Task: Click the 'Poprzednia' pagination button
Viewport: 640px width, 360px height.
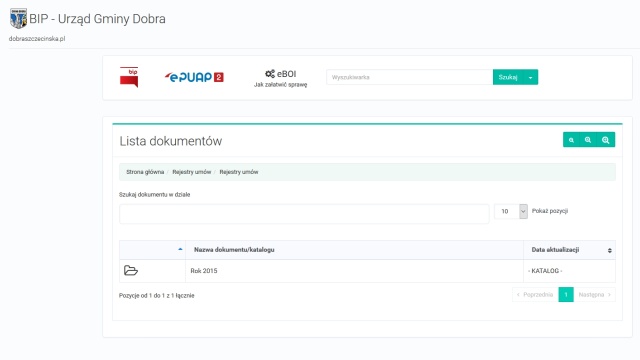Action: point(536,295)
